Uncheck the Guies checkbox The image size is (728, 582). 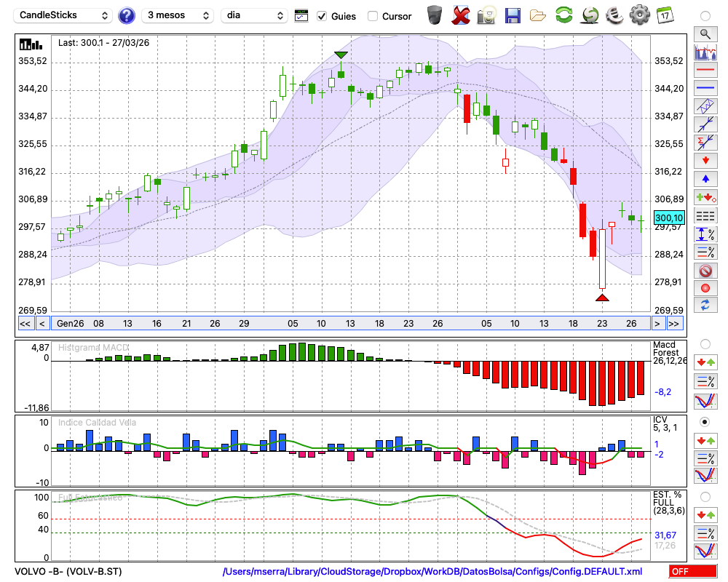(x=323, y=16)
